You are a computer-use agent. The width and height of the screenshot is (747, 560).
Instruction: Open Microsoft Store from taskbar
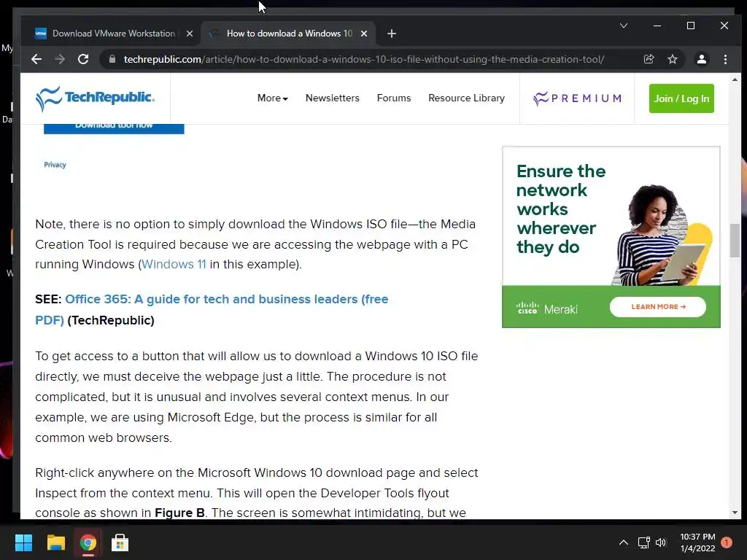[120, 542]
